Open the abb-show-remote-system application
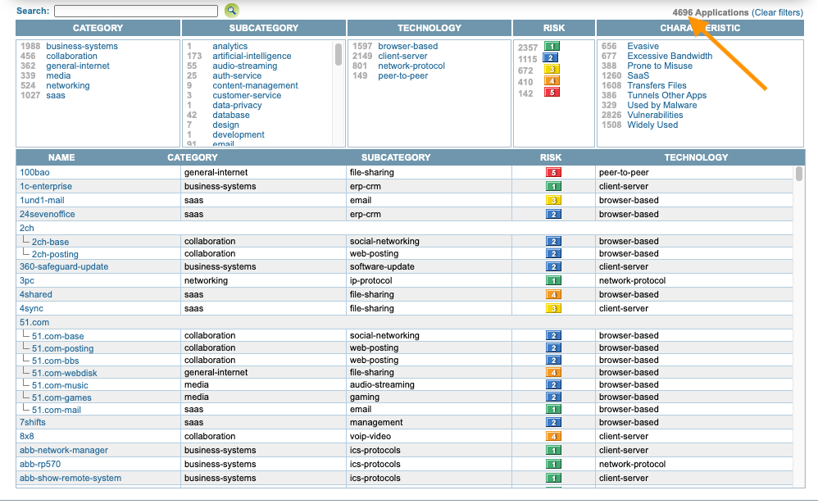The image size is (818, 504). coord(70,478)
